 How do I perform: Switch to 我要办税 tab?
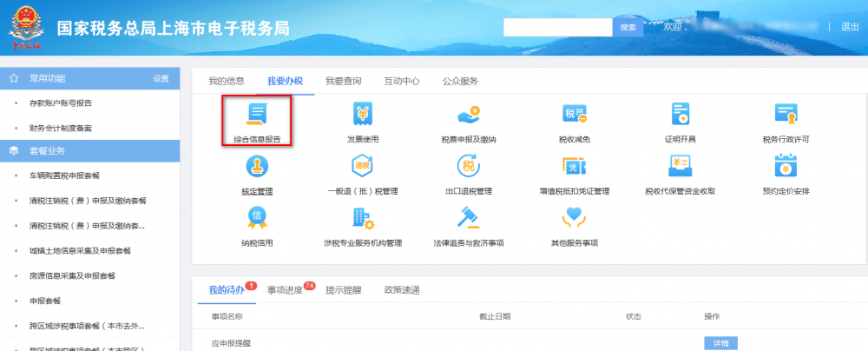point(285,81)
